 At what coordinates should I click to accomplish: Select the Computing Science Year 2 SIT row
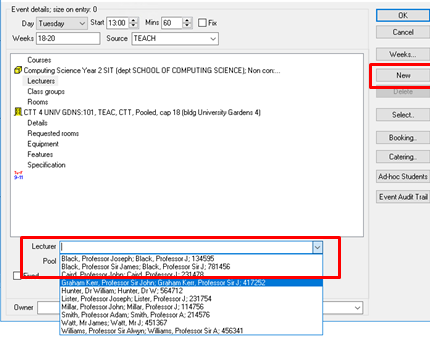pos(152,70)
